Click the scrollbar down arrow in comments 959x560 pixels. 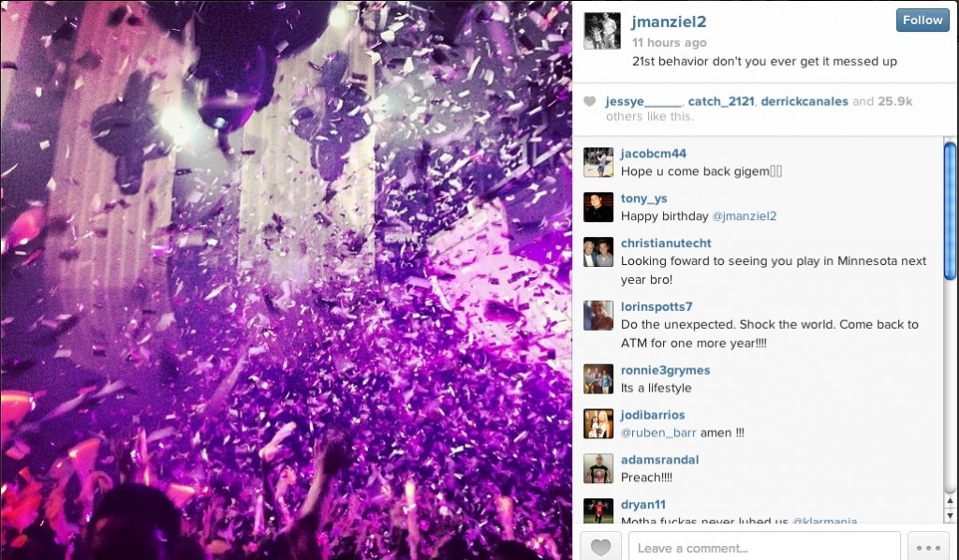[x=950, y=516]
